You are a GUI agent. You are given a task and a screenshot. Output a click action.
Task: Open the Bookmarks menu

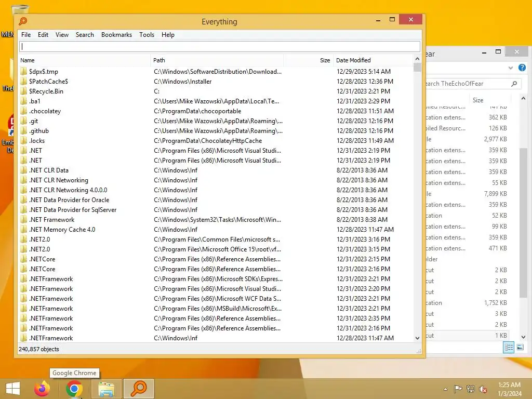116,35
